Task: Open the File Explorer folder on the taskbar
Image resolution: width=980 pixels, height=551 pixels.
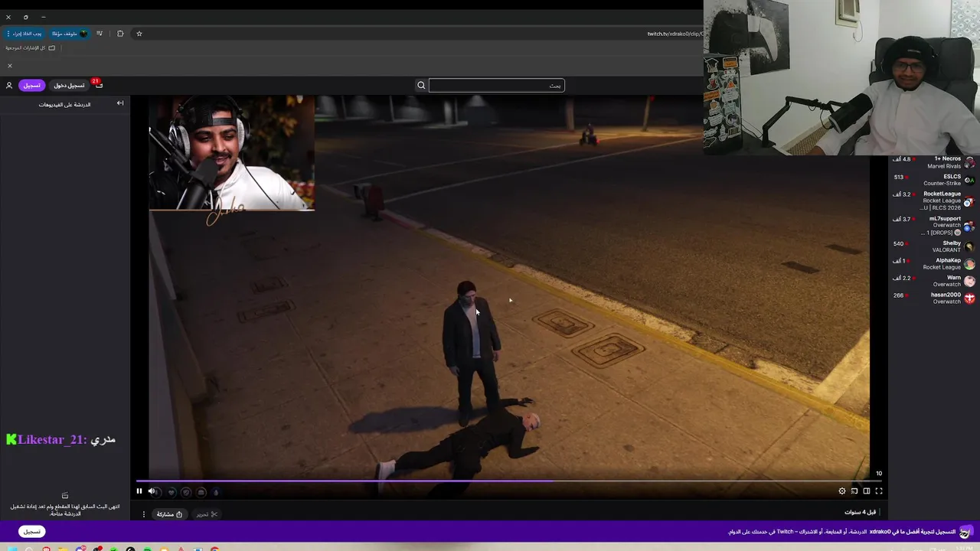Action: (x=63, y=548)
